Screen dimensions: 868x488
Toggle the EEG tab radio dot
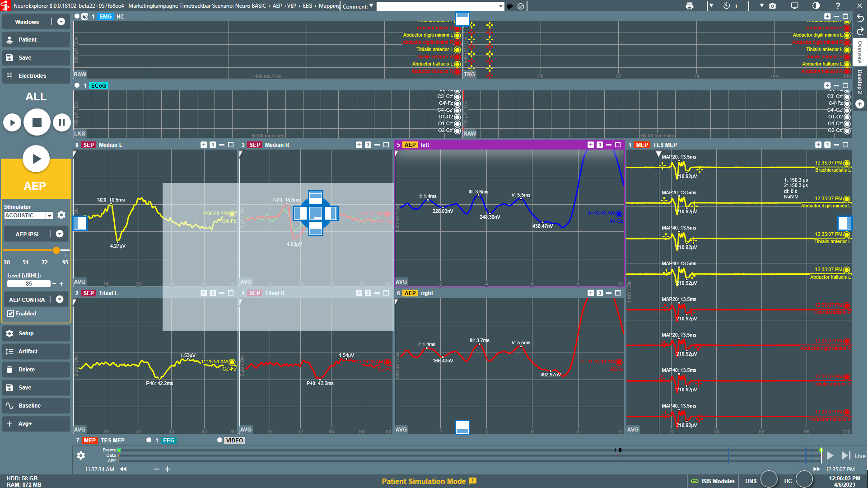(x=149, y=440)
